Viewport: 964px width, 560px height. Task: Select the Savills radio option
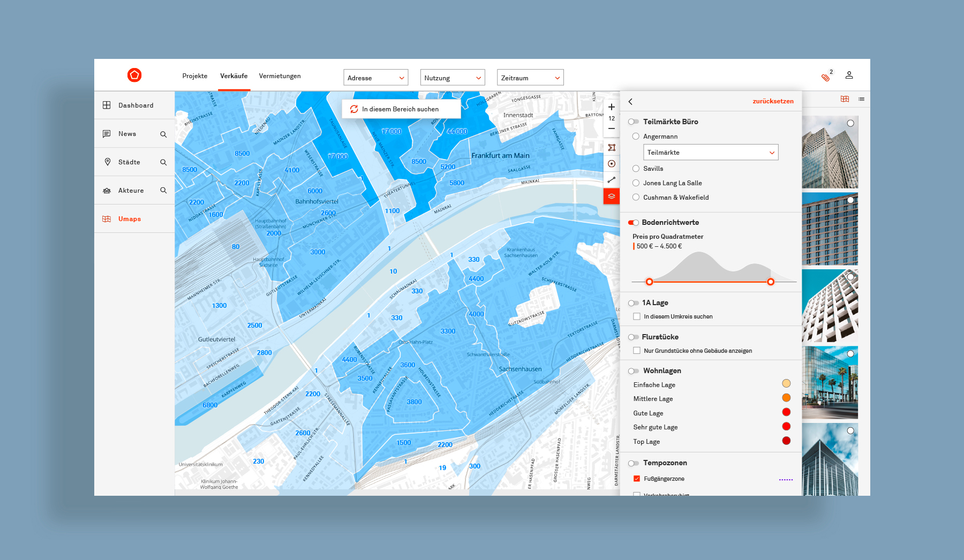[x=636, y=168]
